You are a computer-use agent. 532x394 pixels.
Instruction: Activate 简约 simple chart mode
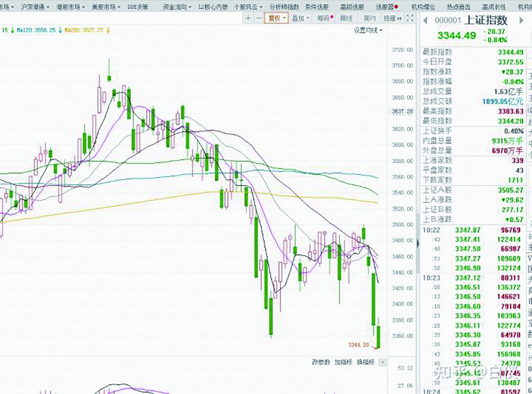pyautogui.click(x=369, y=18)
